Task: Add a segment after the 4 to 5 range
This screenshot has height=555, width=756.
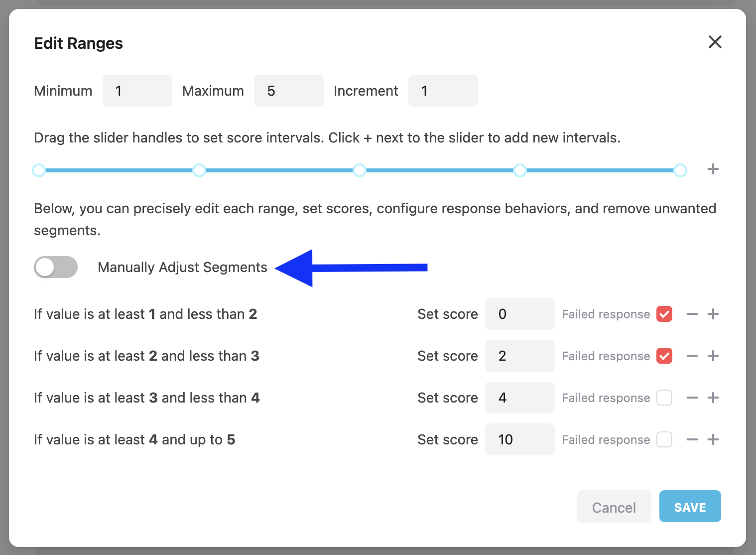Action: [713, 440]
